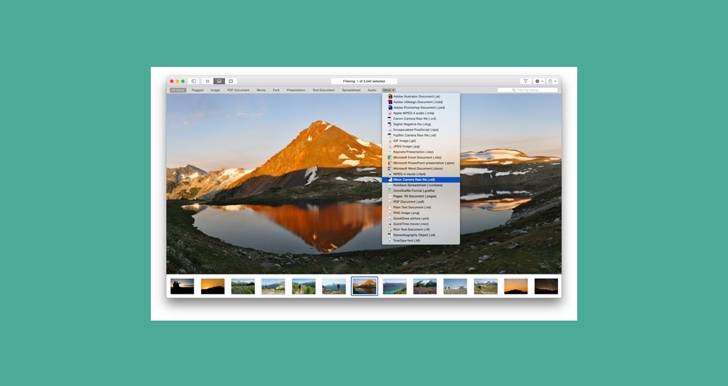
Task: Choose Adobe InDesign Document (.indd)
Action: 421,102
